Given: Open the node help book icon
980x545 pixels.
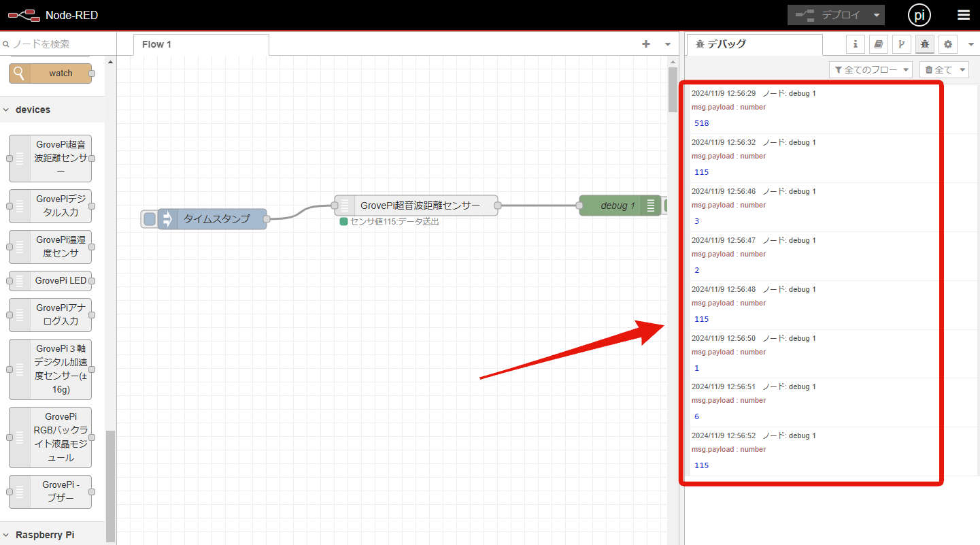Looking at the screenshot, I should pos(878,44).
